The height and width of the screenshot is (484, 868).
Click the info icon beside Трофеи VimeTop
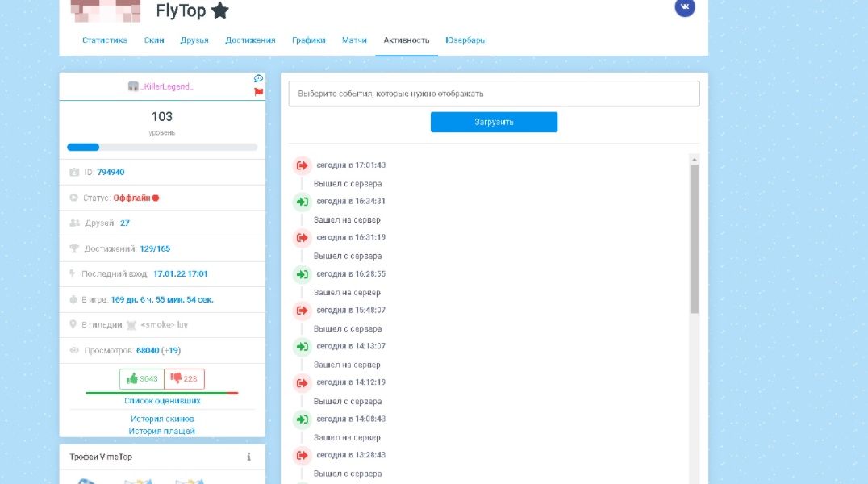[248, 457]
